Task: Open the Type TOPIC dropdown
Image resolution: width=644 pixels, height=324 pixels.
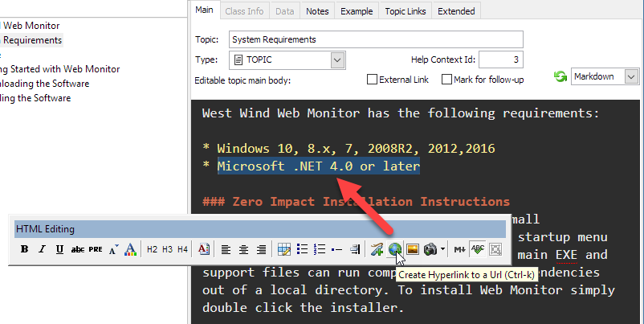Action: tap(337, 60)
